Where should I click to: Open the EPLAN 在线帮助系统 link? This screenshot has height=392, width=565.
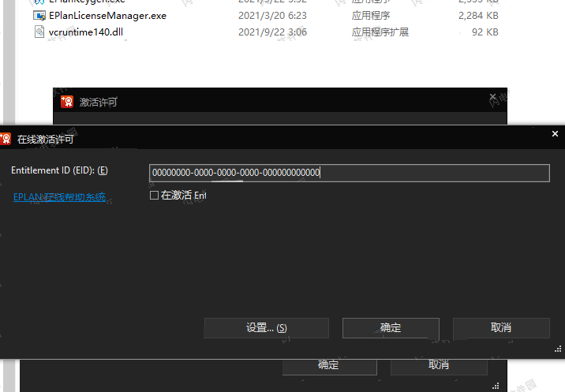59,197
